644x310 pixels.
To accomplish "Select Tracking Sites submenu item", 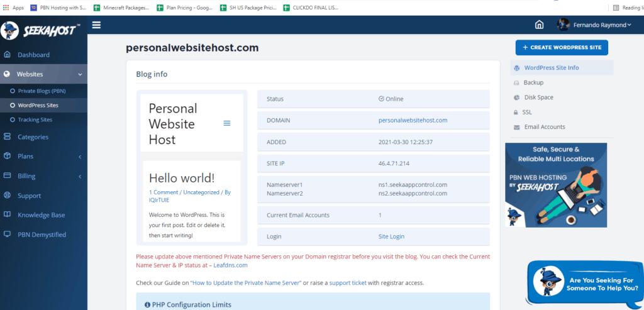I will (35, 119).
